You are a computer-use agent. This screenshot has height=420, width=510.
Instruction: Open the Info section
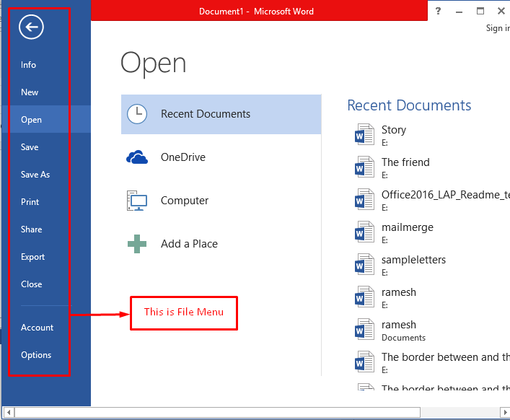[28, 65]
